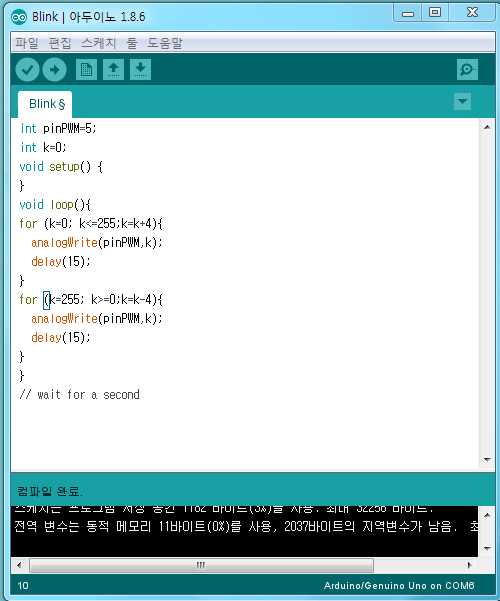Click the comment '// wait for a second'
Screen dimensions: 500x601
79,395
